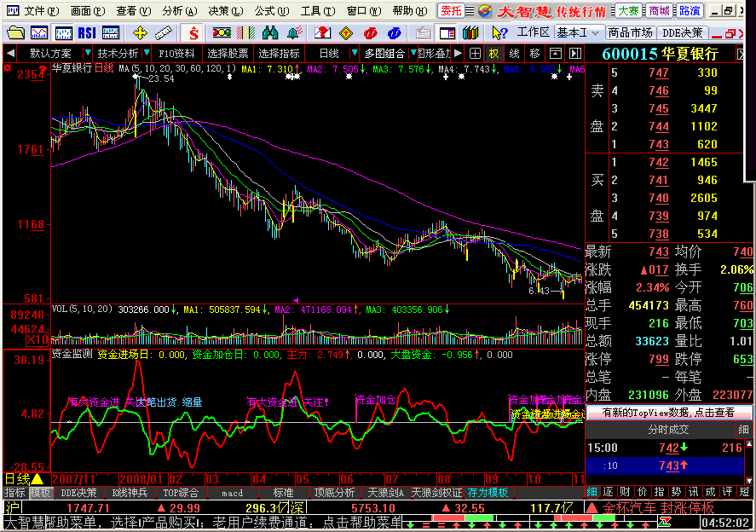Click the crosshair grid icon in chart bar
756x532 pixels.
click(475, 54)
